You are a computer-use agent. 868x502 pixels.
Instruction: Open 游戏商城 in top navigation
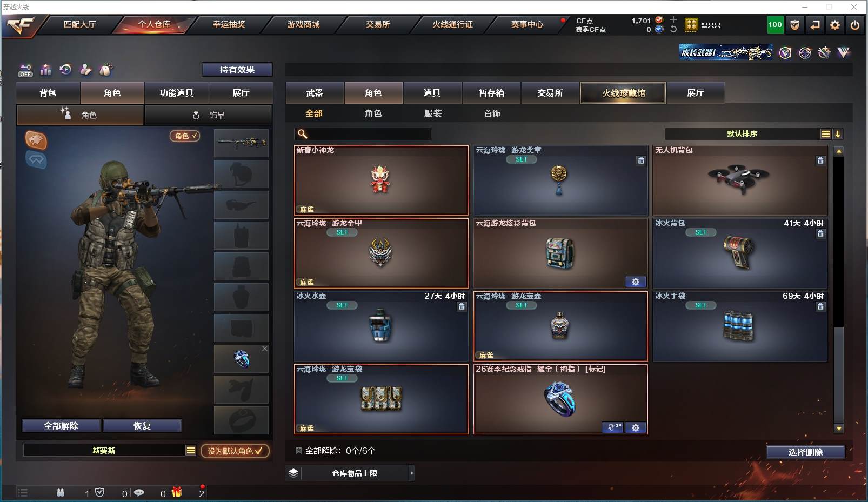click(303, 24)
